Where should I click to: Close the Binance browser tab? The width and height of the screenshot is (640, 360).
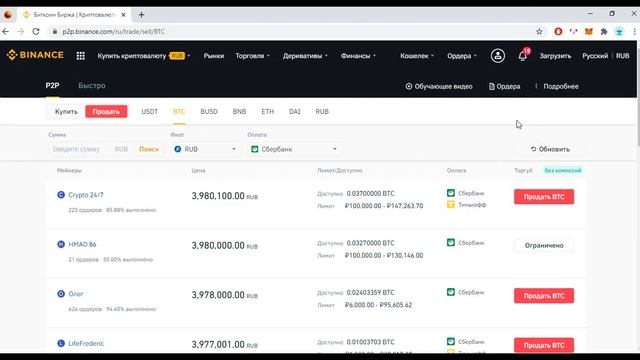123,15
